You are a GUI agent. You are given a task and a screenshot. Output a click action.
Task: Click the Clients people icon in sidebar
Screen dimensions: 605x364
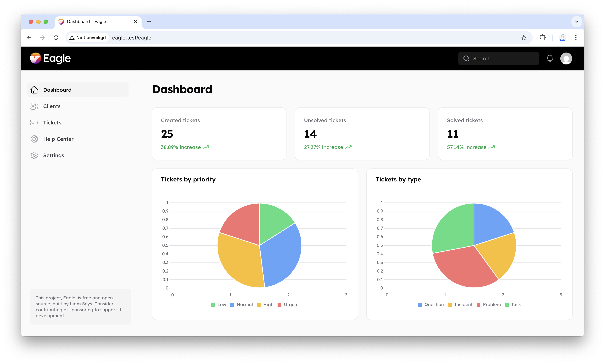(34, 106)
